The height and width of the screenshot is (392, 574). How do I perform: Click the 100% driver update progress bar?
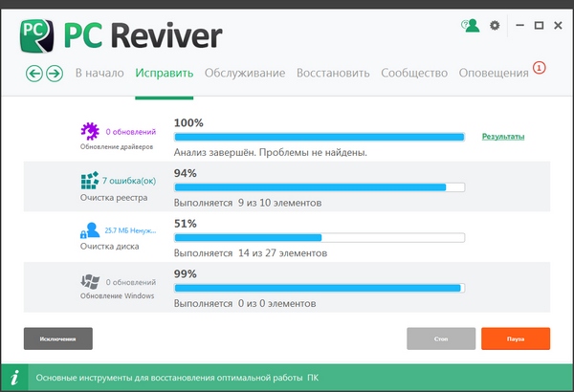click(320, 137)
